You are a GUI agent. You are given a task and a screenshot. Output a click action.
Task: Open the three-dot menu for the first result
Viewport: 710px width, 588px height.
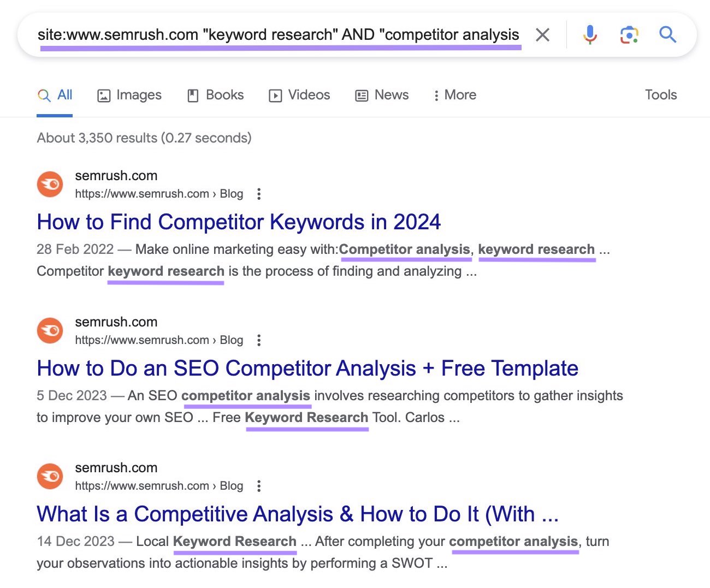click(258, 194)
